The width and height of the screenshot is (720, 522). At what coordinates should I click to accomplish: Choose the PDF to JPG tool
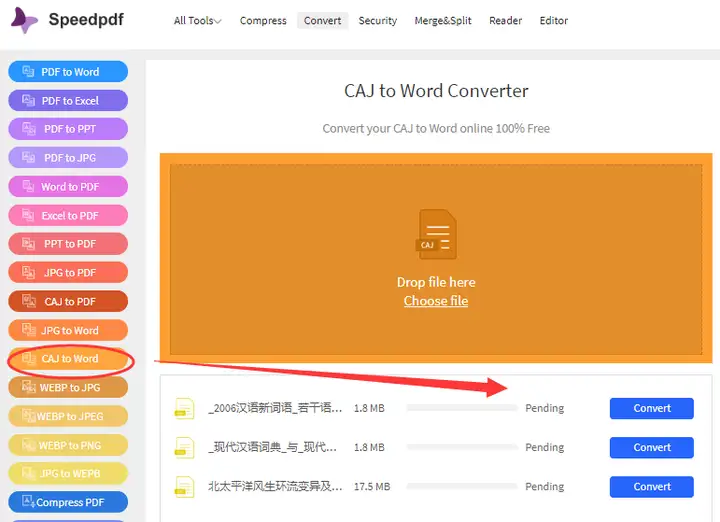[68, 158]
